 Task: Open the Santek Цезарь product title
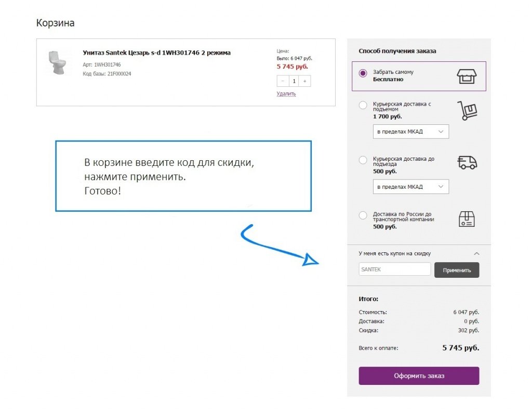(x=157, y=53)
